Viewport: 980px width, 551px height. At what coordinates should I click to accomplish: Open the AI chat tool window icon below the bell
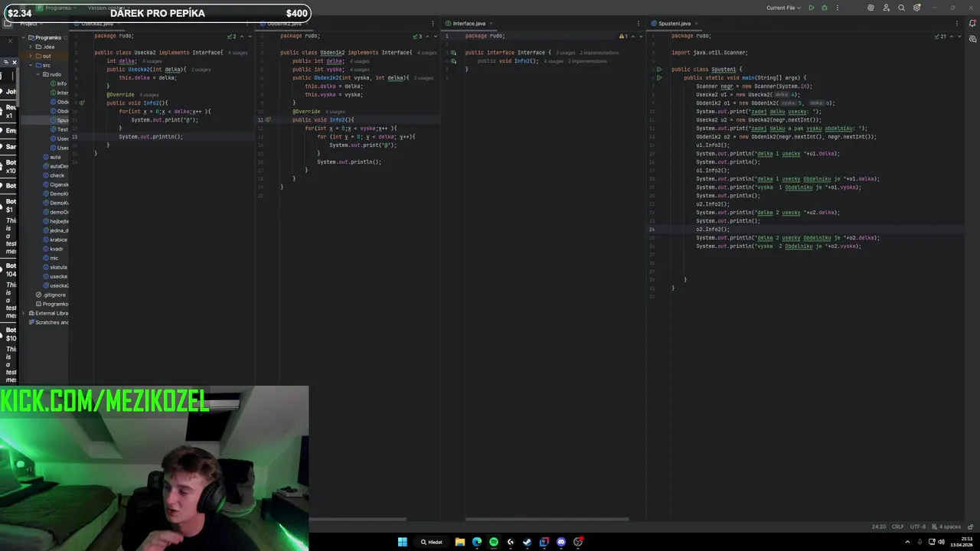point(972,39)
